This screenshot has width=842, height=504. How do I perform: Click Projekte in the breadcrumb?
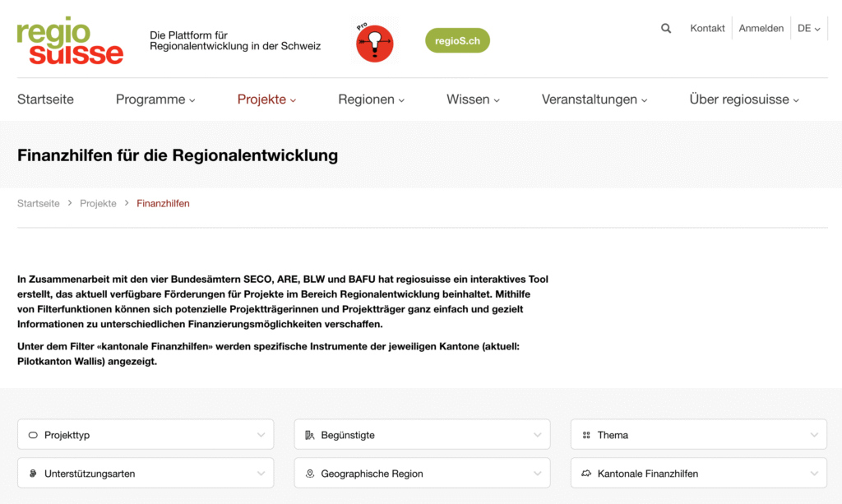[x=98, y=203]
